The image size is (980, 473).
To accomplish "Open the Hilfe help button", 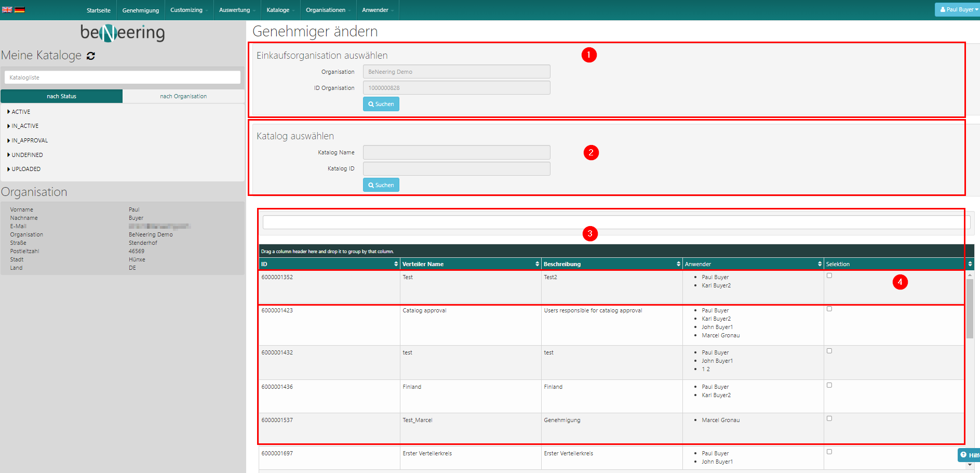I will (x=969, y=455).
